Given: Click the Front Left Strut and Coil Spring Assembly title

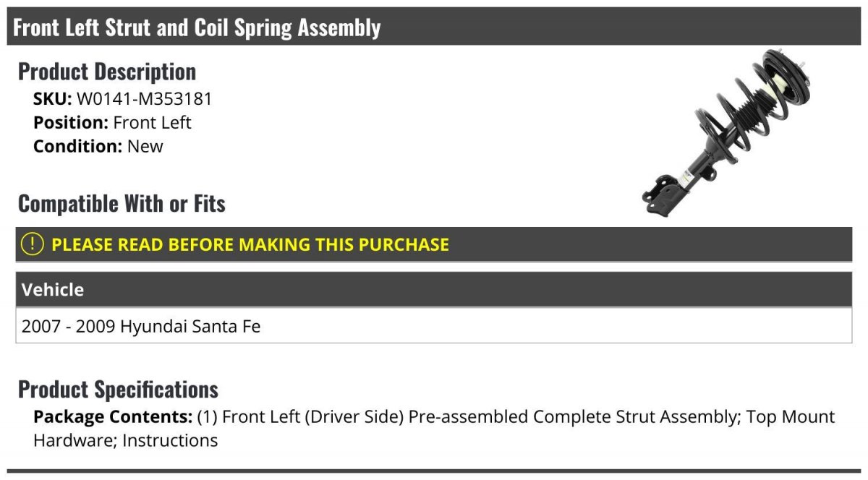Looking at the screenshot, I should pos(197,27).
